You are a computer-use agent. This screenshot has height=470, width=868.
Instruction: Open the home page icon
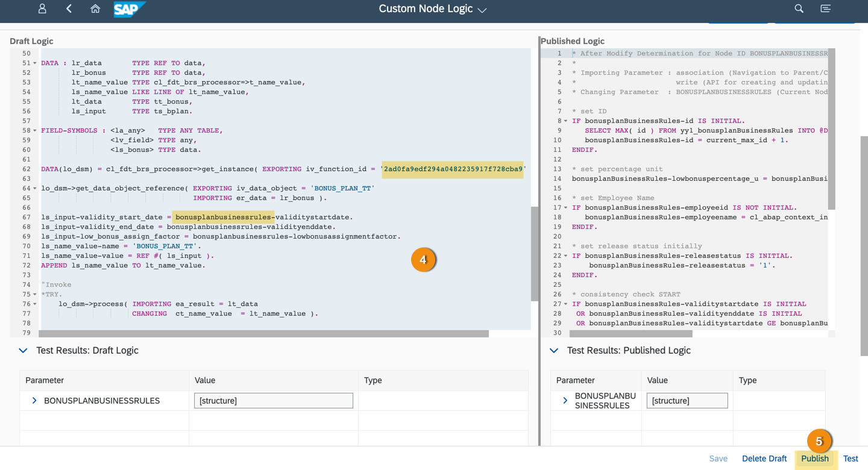pyautogui.click(x=95, y=8)
